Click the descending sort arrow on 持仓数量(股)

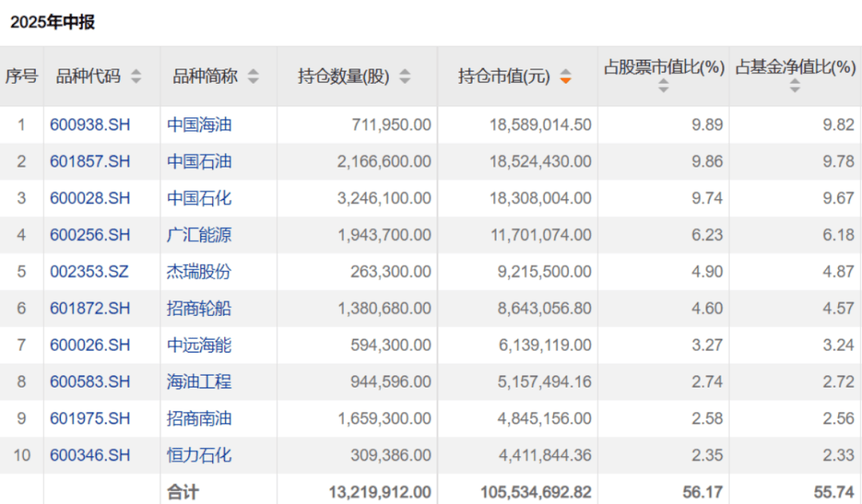(x=406, y=80)
